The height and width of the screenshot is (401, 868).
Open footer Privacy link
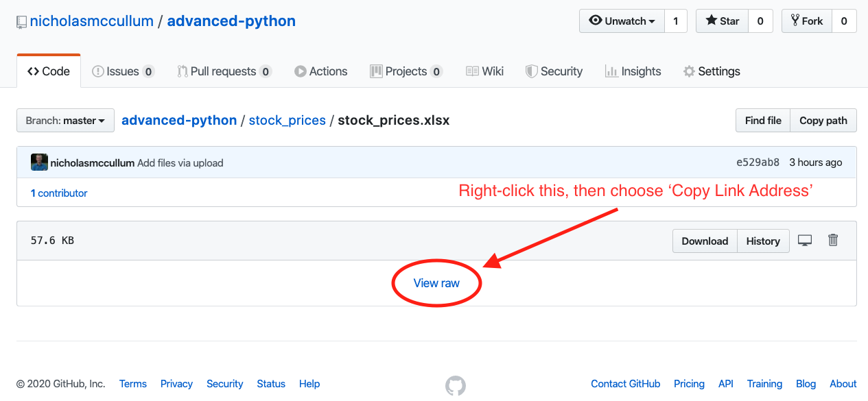coord(176,384)
